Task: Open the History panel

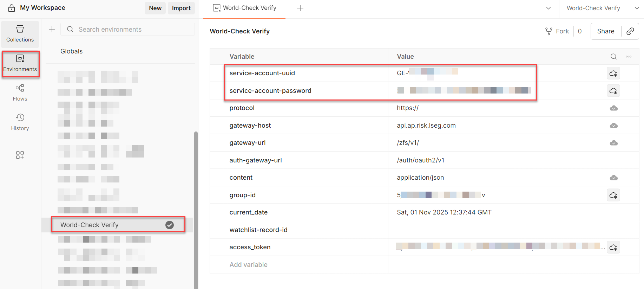Action: click(20, 122)
